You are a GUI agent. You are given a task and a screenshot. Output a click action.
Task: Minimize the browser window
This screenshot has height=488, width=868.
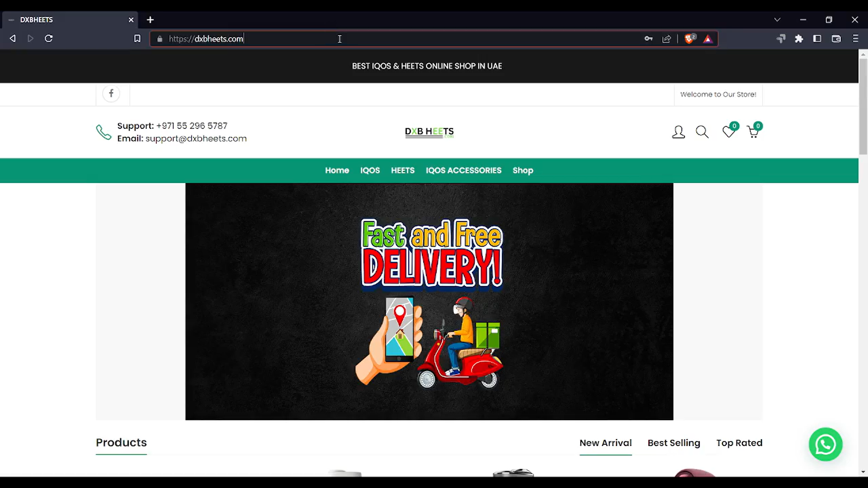tap(803, 20)
